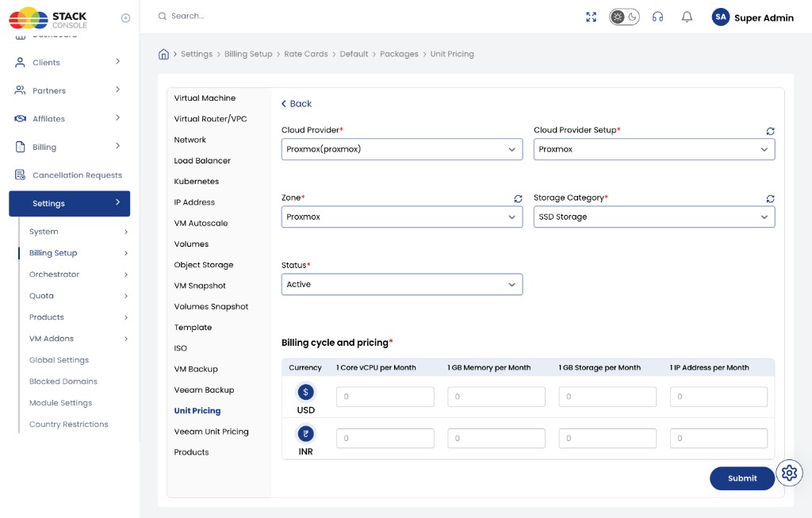Viewport: 812px width, 518px height.
Task: Open support headset icon
Action: [x=657, y=17]
